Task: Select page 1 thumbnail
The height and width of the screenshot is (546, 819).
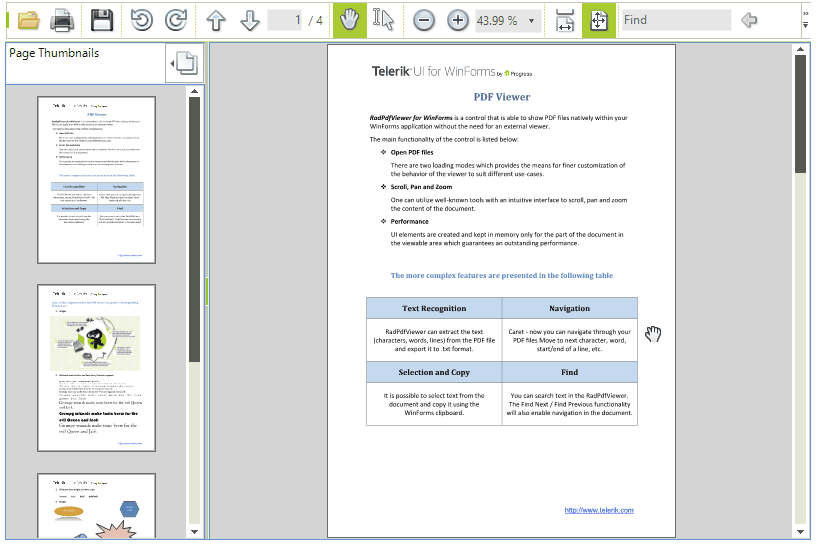Action: 96,180
